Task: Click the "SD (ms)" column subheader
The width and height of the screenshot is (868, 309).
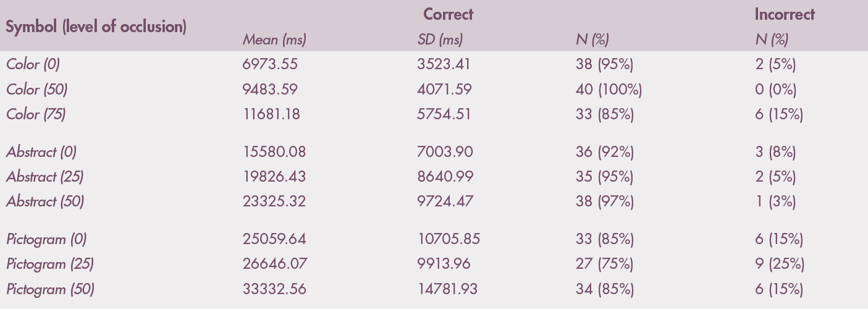Action: pos(440,41)
